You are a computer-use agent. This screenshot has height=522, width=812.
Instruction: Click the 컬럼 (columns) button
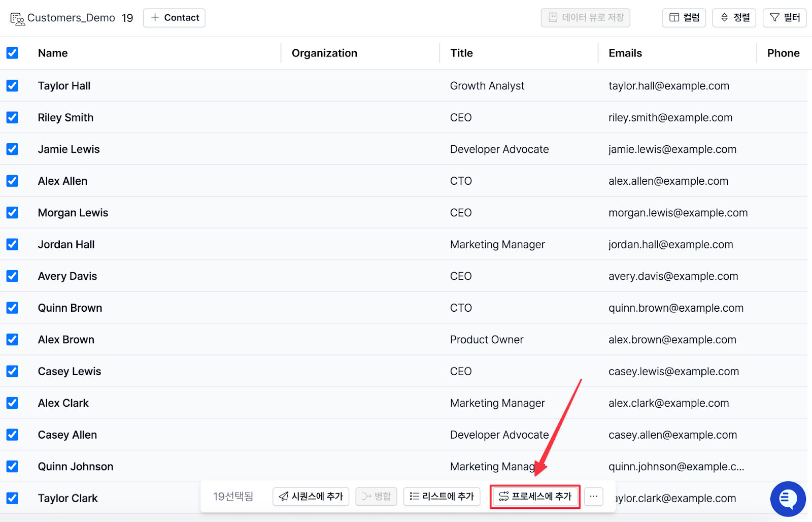coord(684,18)
